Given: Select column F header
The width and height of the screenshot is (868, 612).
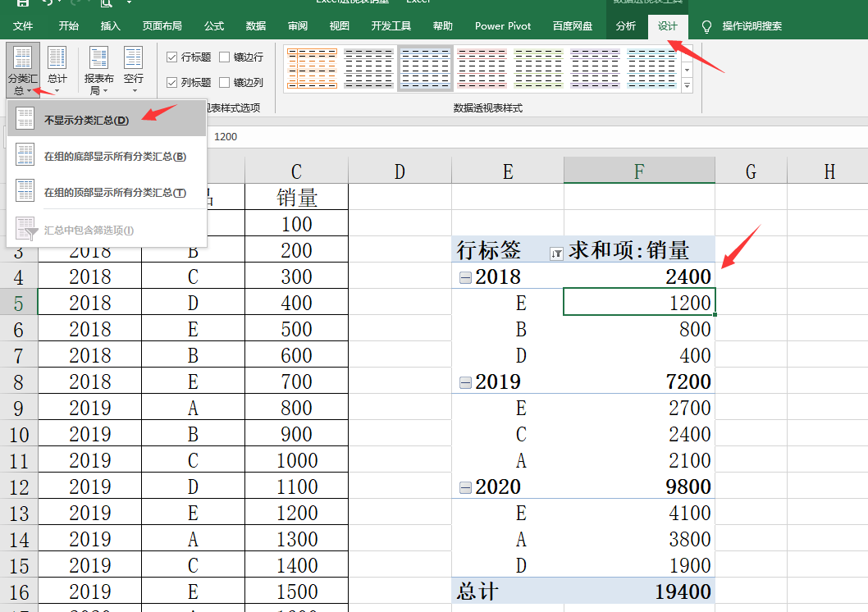Looking at the screenshot, I should 639,171.
